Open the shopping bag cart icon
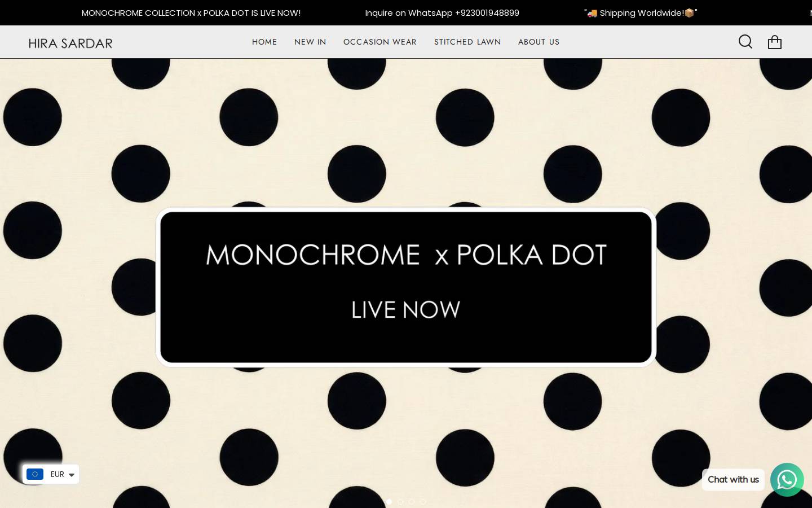Screen dimensions: 812x508 click(775, 42)
